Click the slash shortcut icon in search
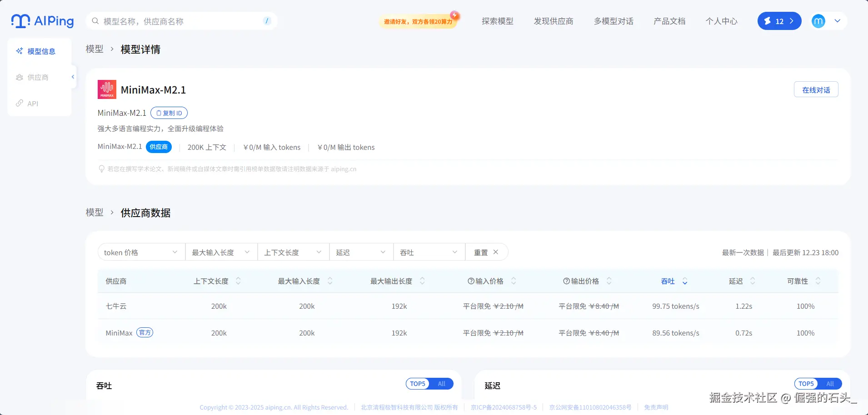Screen dimensions: 868x415 [x=267, y=21]
